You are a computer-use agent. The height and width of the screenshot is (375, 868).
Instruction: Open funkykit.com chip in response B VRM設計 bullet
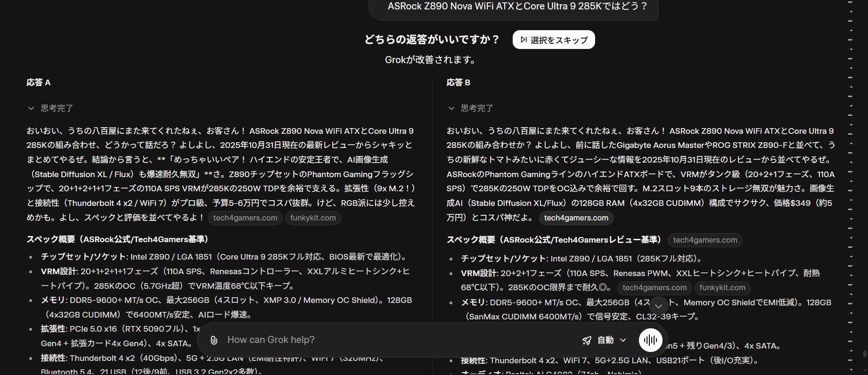coord(722,288)
